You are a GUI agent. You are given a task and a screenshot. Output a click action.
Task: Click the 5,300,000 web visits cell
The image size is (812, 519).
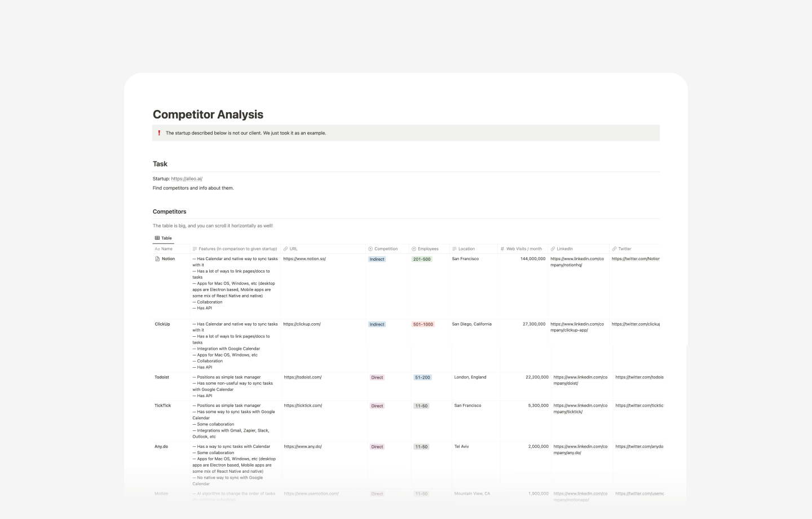point(538,406)
